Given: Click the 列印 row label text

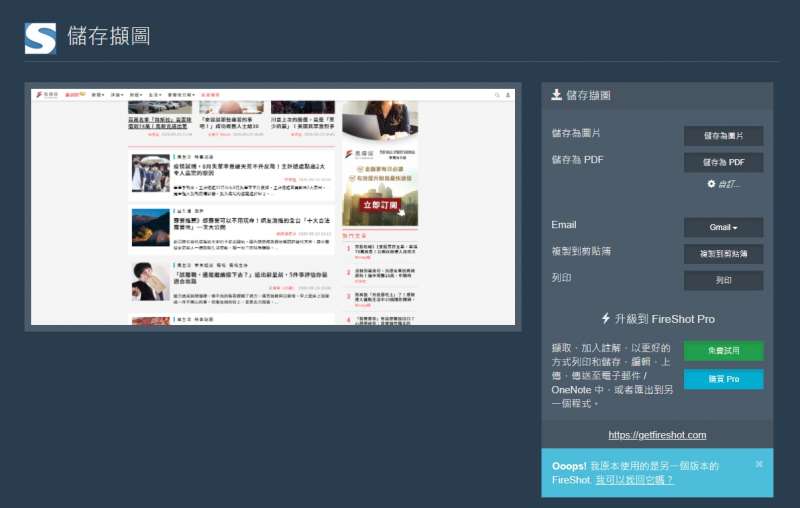Looking at the screenshot, I should point(561,278).
